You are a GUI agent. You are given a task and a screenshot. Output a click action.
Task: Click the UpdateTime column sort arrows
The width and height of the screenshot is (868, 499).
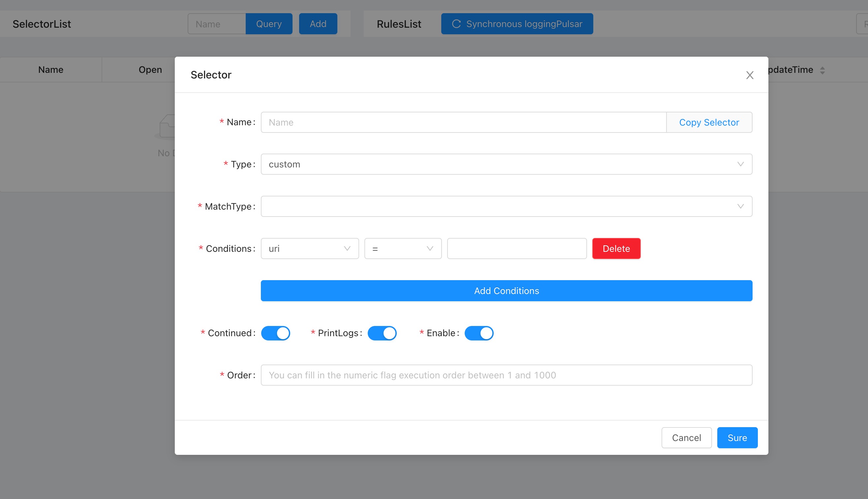(822, 70)
